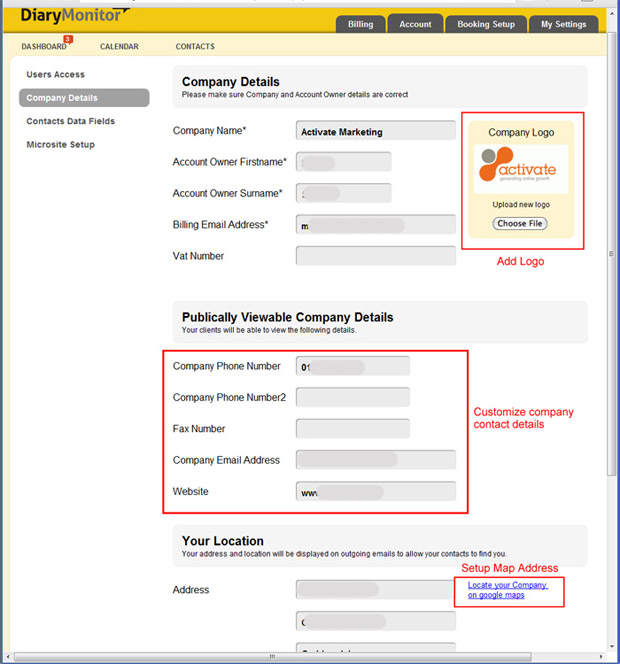Viewport: 620px width, 664px height.
Task: Focus the Fax Number field
Action: pyautogui.click(x=353, y=429)
